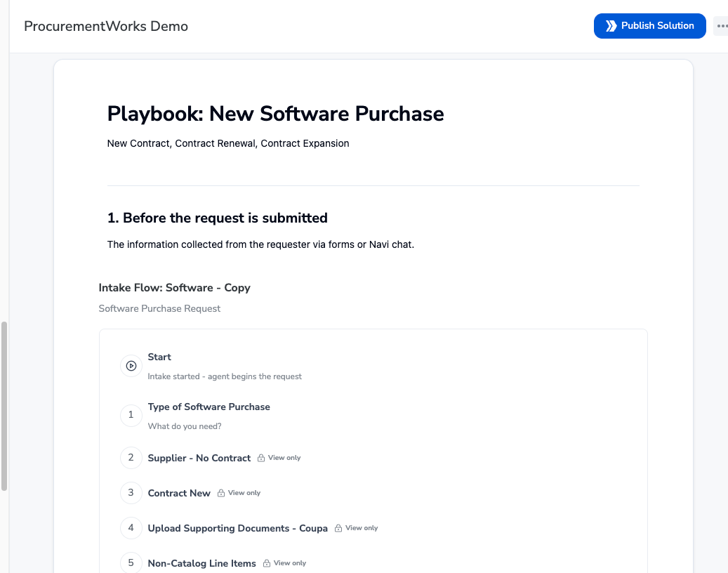728x573 pixels.
Task: Open the three-dots more options menu
Action: (722, 26)
